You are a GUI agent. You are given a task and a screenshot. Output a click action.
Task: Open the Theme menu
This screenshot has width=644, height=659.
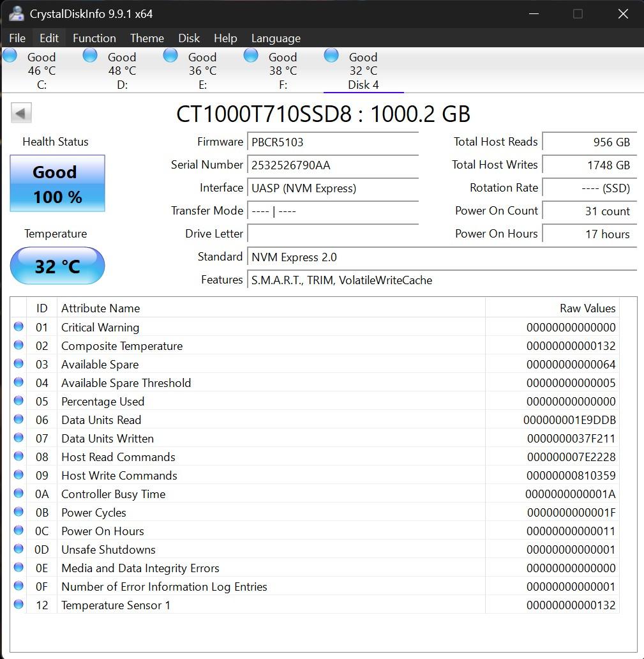147,38
